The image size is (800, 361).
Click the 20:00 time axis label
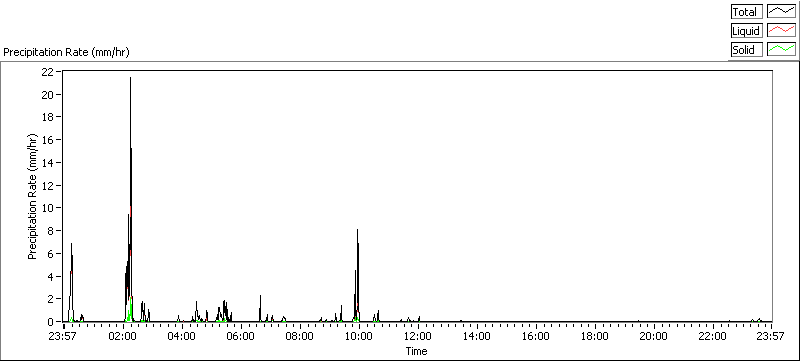654,336
